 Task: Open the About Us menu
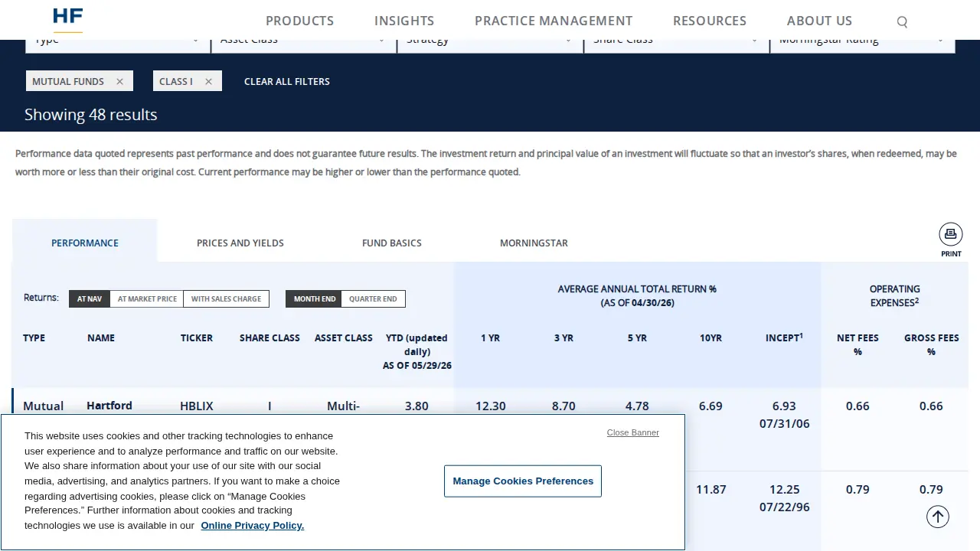(819, 21)
